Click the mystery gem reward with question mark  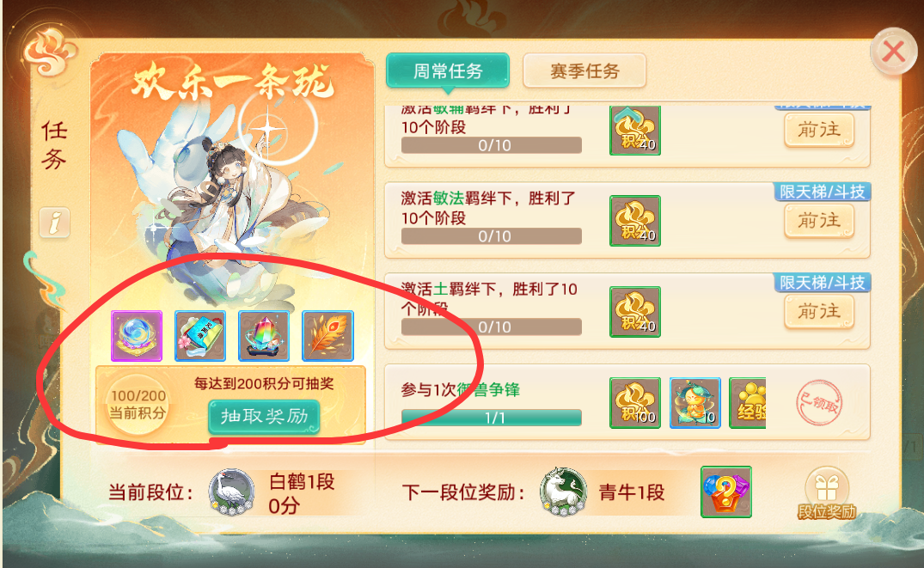[726, 492]
